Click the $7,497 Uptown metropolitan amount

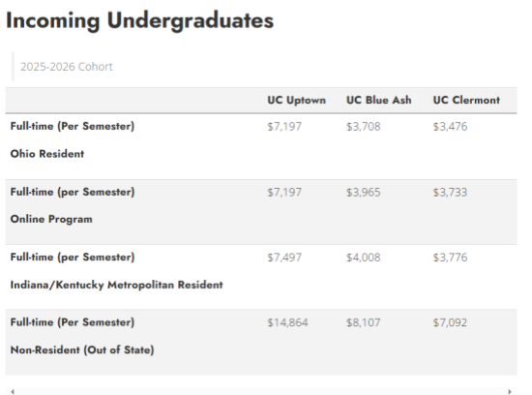pos(284,258)
